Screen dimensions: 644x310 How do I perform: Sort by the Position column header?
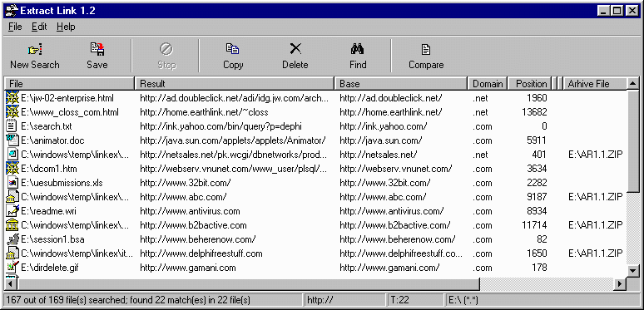coord(530,84)
